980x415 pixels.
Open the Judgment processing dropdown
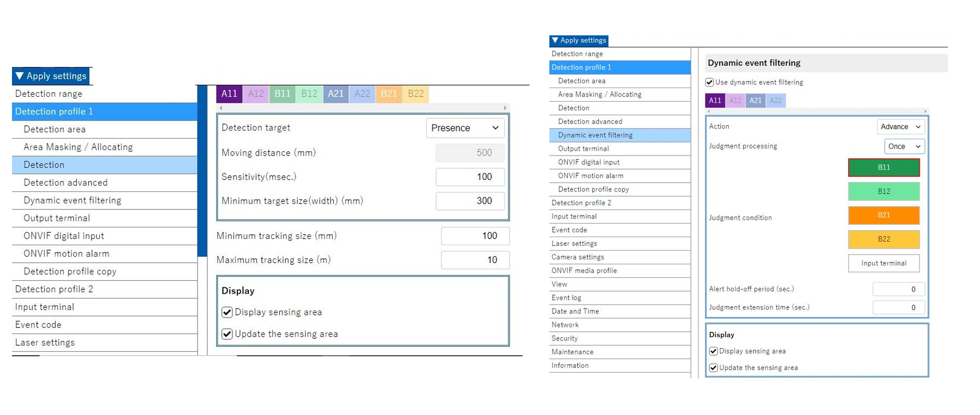coord(904,146)
